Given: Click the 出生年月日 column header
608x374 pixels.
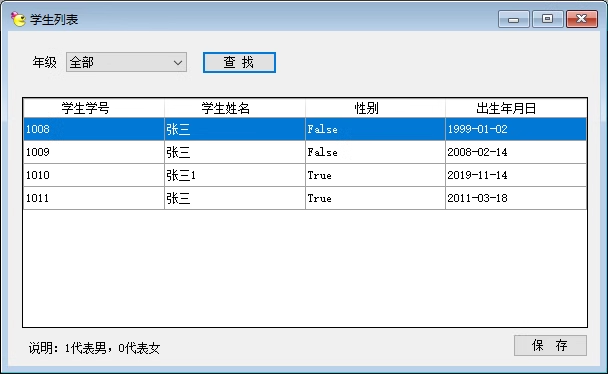Looking at the screenshot, I should (516, 108).
